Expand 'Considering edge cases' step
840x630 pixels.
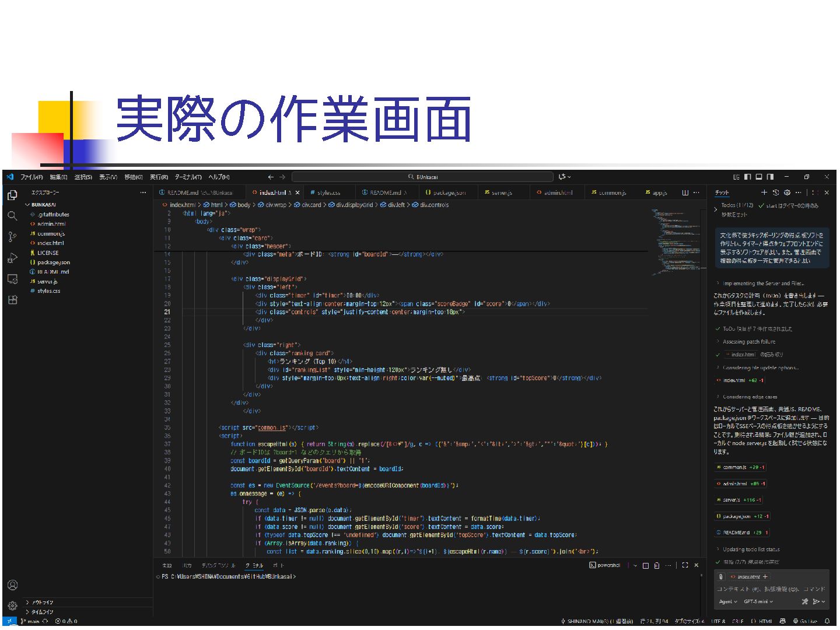click(747, 397)
